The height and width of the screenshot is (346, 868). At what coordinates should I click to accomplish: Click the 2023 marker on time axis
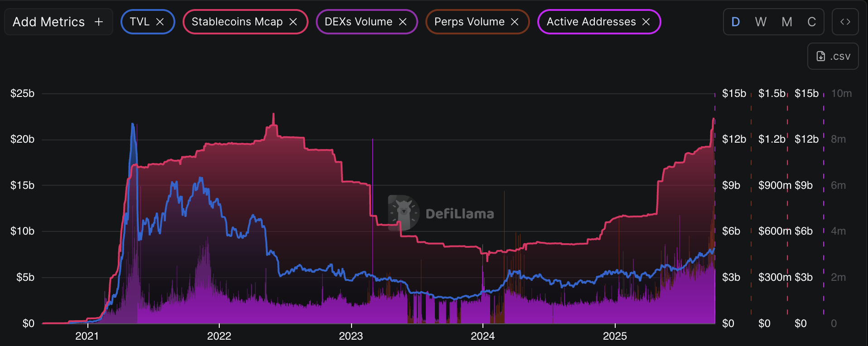(x=351, y=336)
